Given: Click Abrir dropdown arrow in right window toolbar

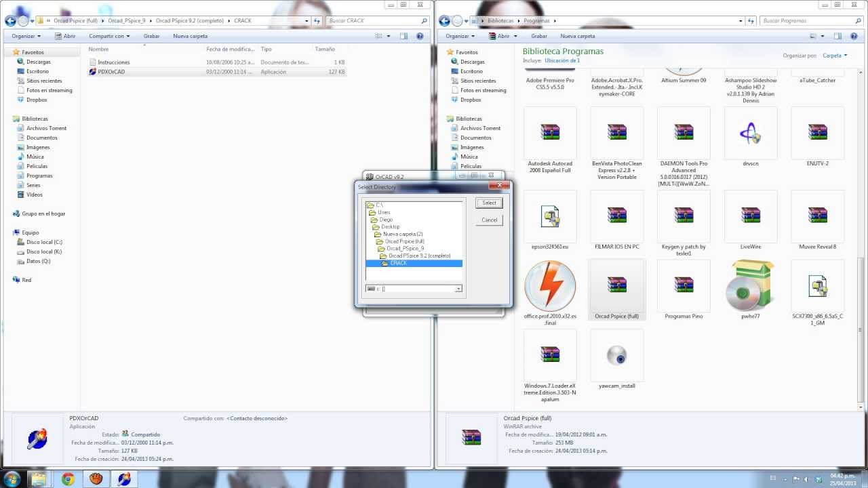Looking at the screenshot, I should pyautogui.click(x=515, y=36).
